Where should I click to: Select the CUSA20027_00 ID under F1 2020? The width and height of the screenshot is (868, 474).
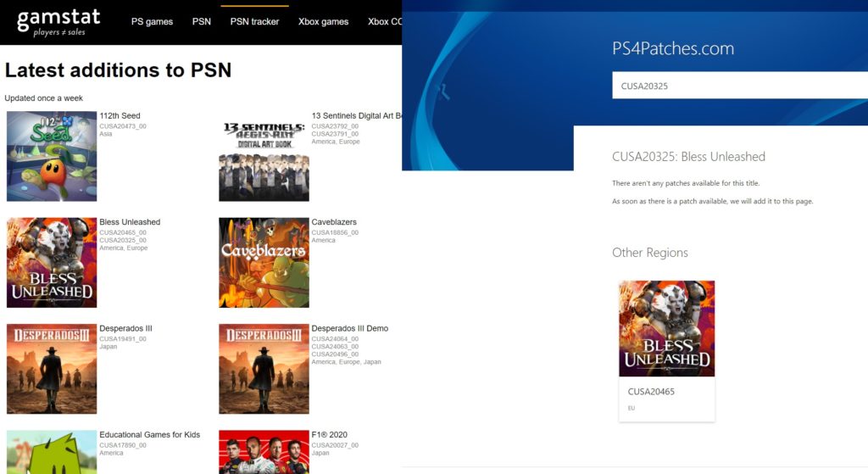click(x=335, y=445)
